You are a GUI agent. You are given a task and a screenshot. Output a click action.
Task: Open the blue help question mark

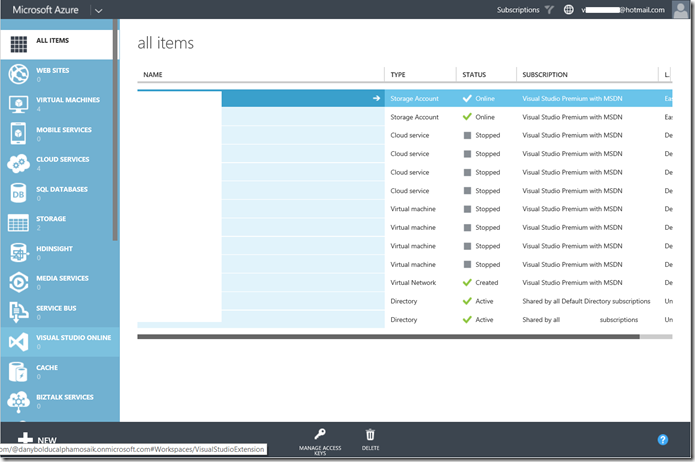pyautogui.click(x=663, y=440)
